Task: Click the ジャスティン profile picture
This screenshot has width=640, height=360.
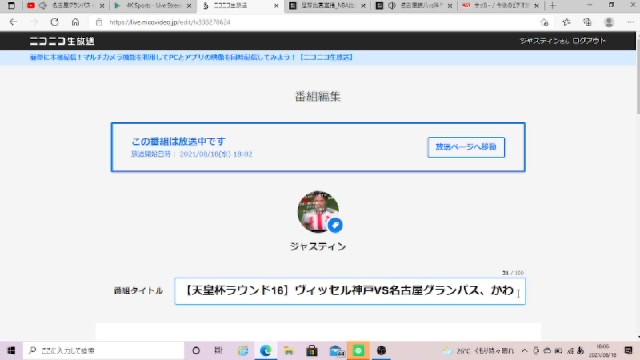Action: coord(318,211)
